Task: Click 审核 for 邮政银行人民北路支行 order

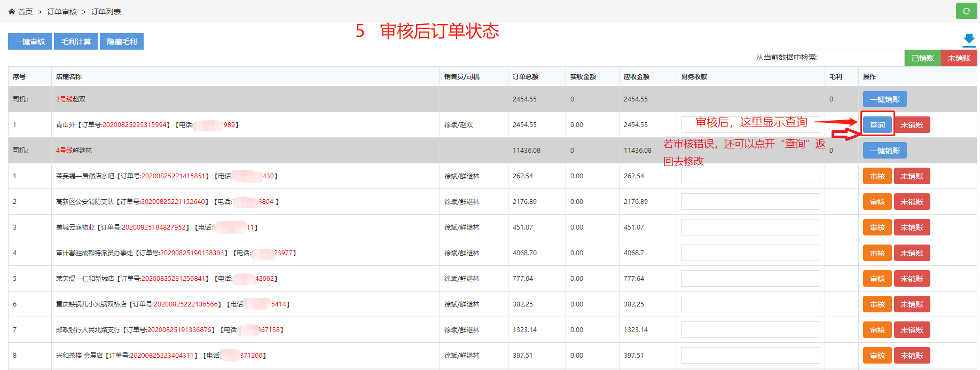Action: (x=877, y=330)
